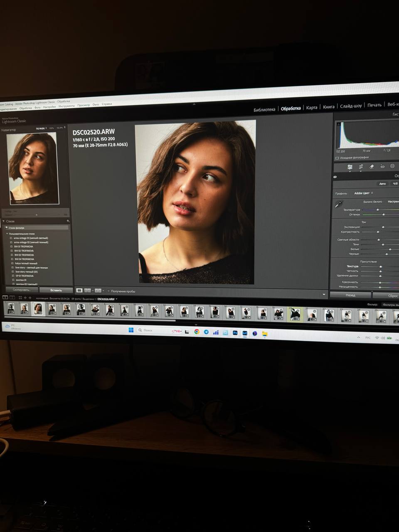Screen dimensions: 399x532
Task: Select the Crop overlay tool icon
Action: (x=361, y=167)
